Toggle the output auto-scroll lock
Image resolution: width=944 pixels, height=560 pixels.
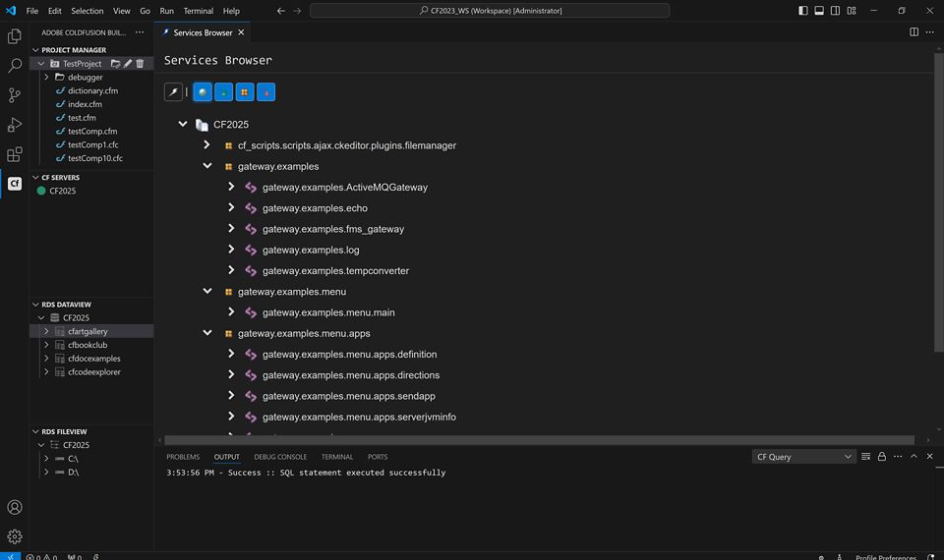882,457
